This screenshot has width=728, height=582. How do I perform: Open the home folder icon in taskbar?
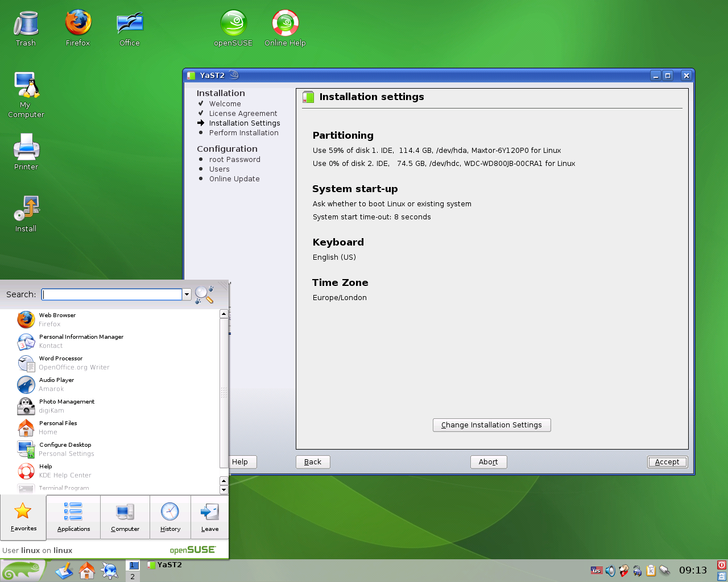87,571
